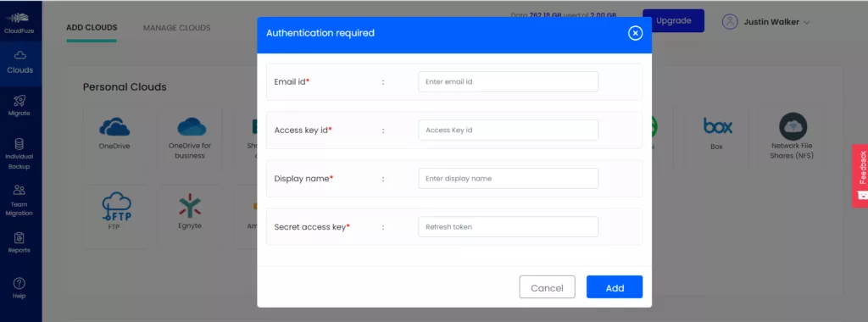
Task: Focus the Email id input field
Action: click(509, 81)
